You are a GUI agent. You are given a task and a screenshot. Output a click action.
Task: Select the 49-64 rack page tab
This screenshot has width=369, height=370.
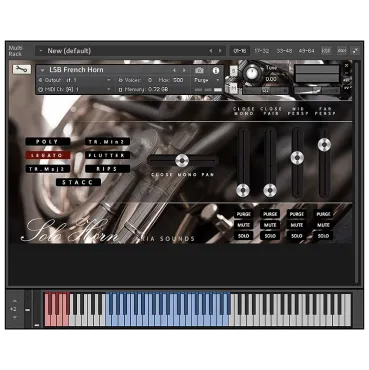tap(306, 51)
